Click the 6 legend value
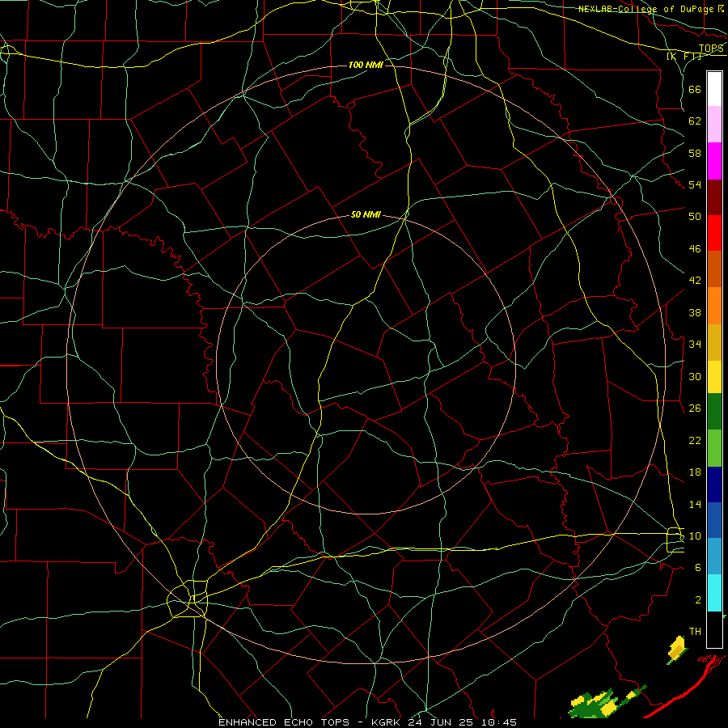 click(x=698, y=568)
